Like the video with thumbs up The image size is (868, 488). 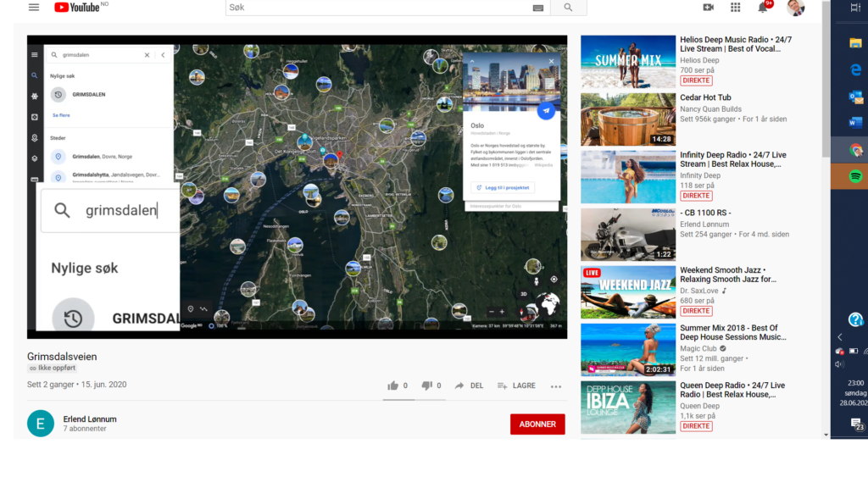click(393, 385)
